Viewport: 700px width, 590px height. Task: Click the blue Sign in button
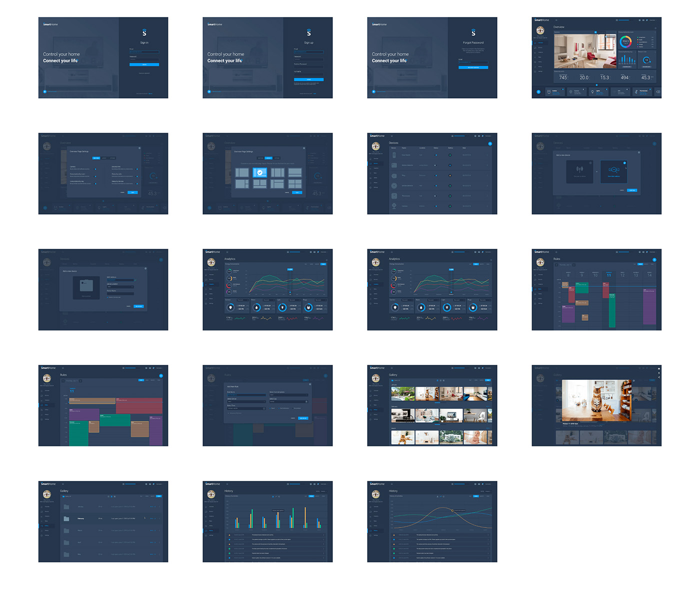(x=144, y=65)
